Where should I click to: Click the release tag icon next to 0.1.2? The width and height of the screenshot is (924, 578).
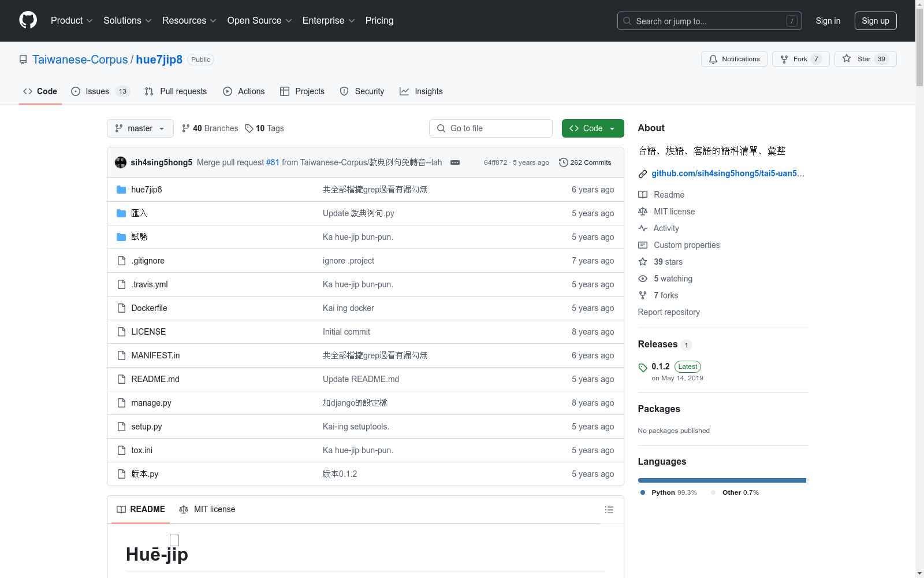pos(643,368)
